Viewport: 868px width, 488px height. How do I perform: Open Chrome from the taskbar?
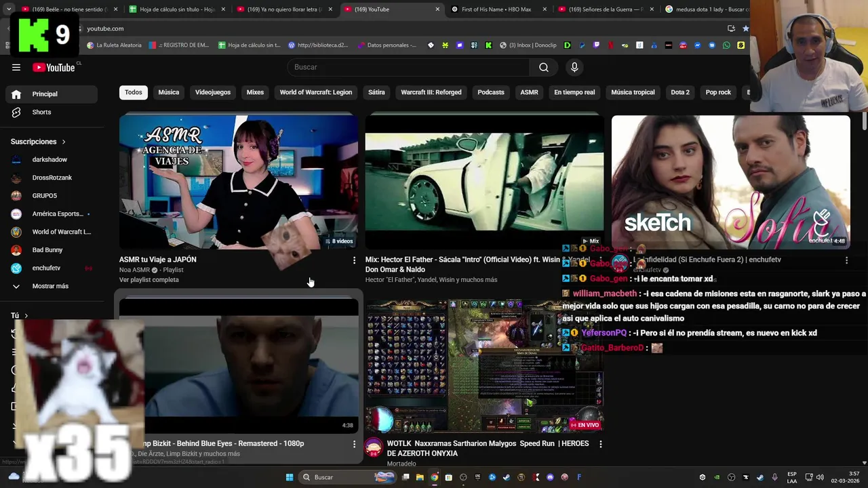435,477
